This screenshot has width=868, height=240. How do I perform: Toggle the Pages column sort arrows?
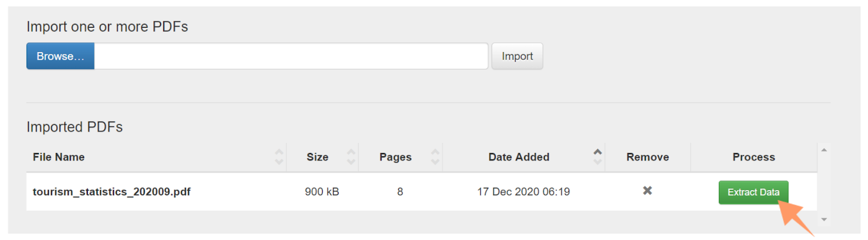coord(435,157)
